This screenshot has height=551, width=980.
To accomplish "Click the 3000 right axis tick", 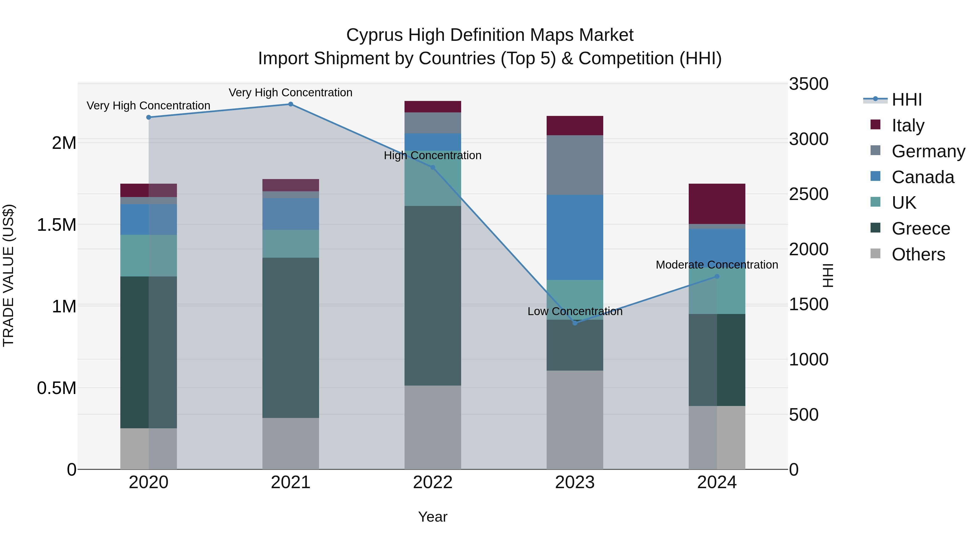I will (809, 139).
